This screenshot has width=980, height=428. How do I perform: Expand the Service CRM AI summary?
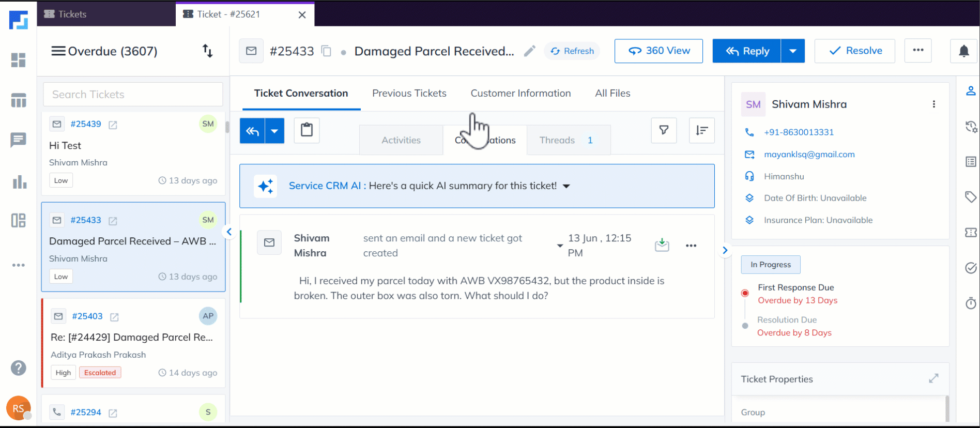(x=566, y=186)
